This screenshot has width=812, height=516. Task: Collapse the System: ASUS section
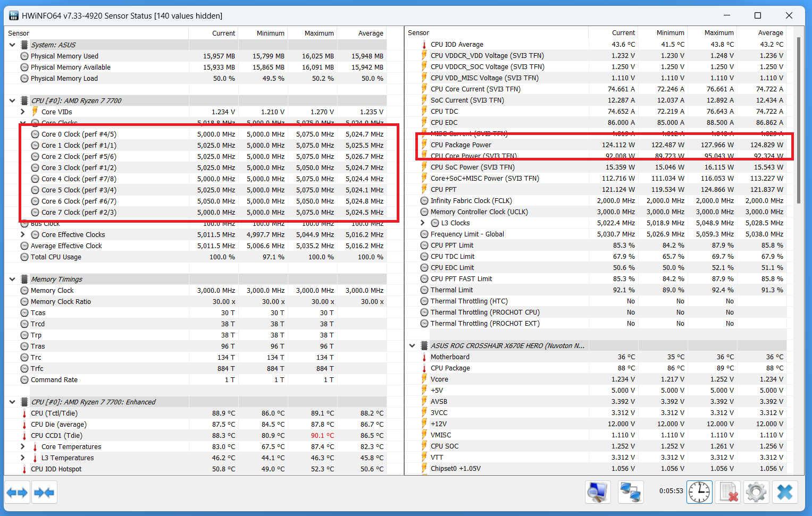12,45
